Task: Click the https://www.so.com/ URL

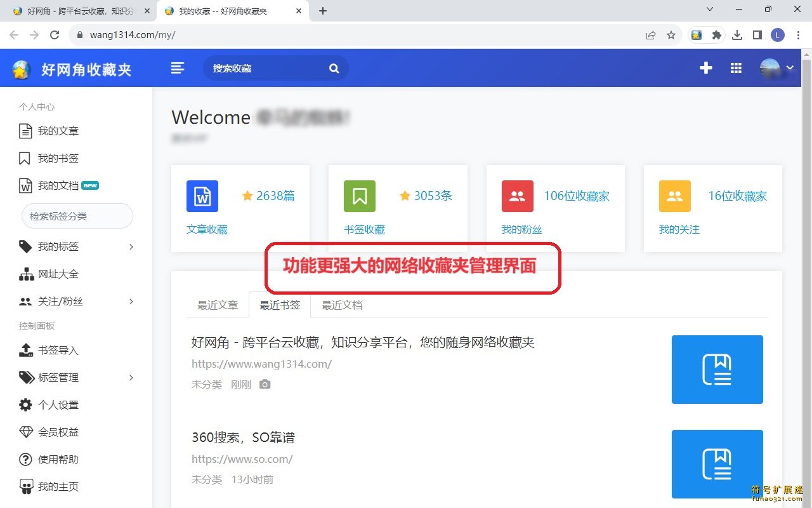Action: (x=242, y=459)
